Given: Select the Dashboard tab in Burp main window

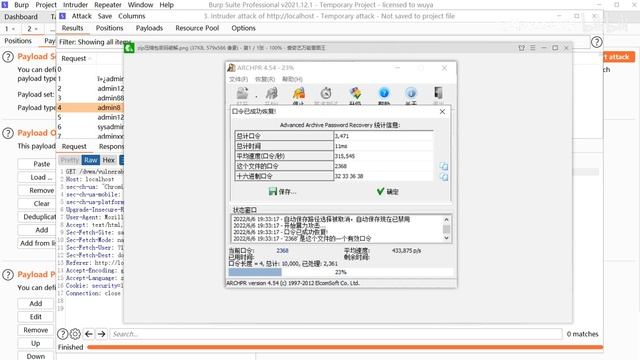Looking at the screenshot, I should pos(21,17).
